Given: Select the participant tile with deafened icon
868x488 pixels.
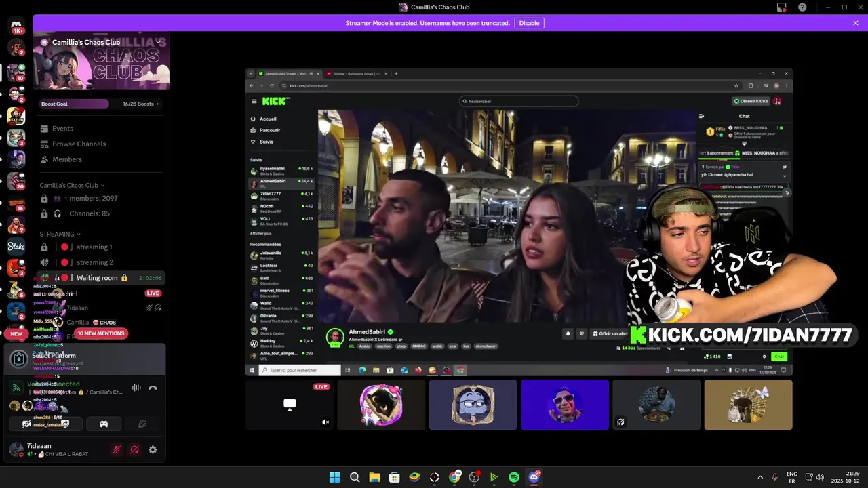Looking at the screenshot, I should pyautogui.click(x=656, y=405).
